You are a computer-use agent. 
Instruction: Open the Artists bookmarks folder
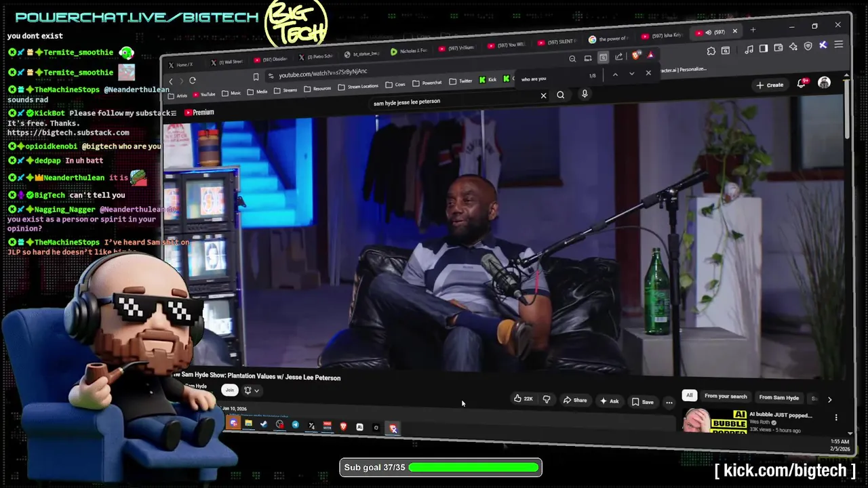(x=178, y=96)
